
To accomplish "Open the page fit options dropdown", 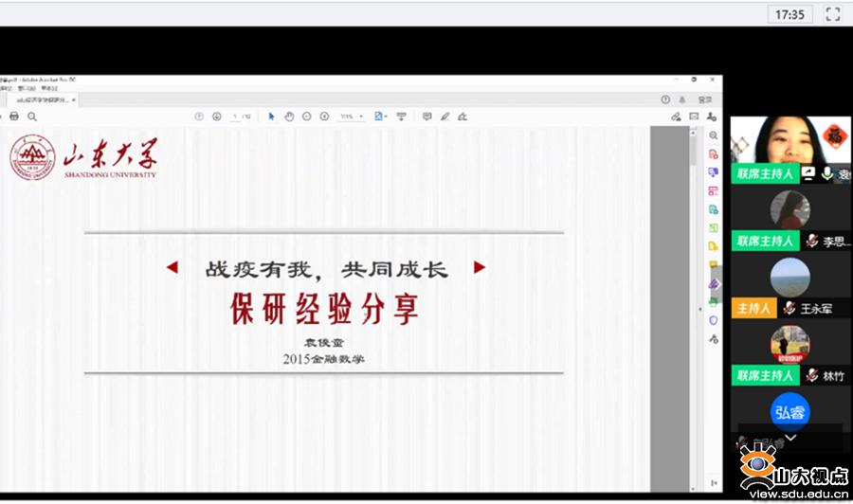I will tap(381, 117).
